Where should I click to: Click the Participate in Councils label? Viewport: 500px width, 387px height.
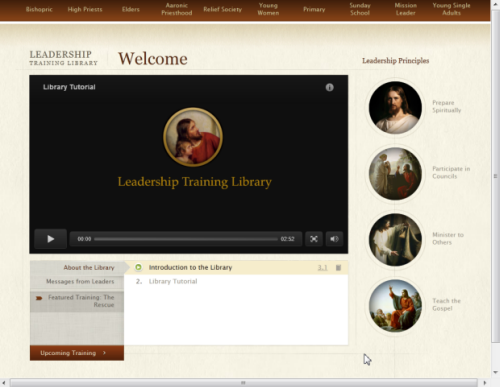click(451, 172)
